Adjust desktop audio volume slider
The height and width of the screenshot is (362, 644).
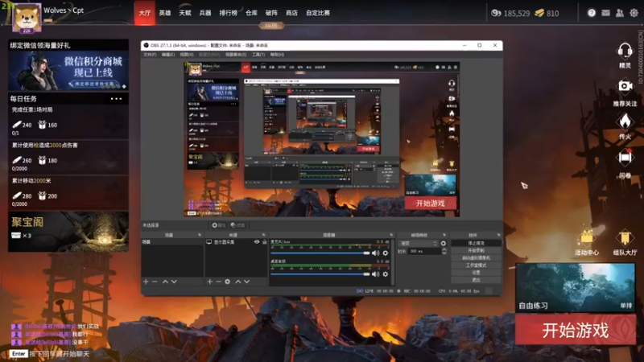coord(320,274)
